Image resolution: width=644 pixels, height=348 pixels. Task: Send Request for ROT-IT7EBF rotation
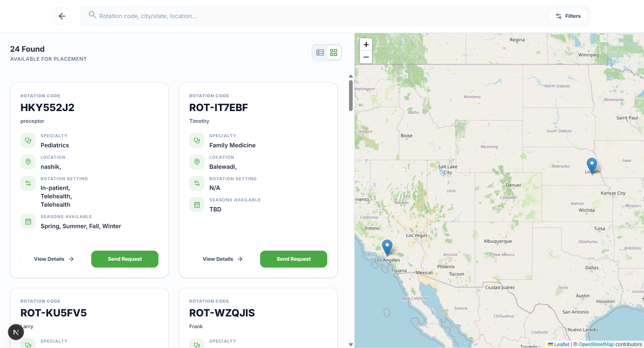(294, 259)
